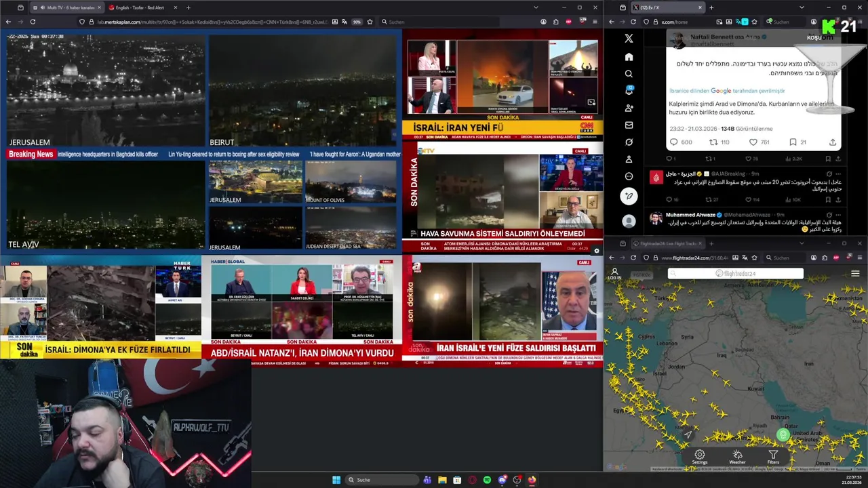Screen dimensions: 868x488
Task: Bookmark the Naftali Bennett tweet (21)
Action: (x=797, y=142)
